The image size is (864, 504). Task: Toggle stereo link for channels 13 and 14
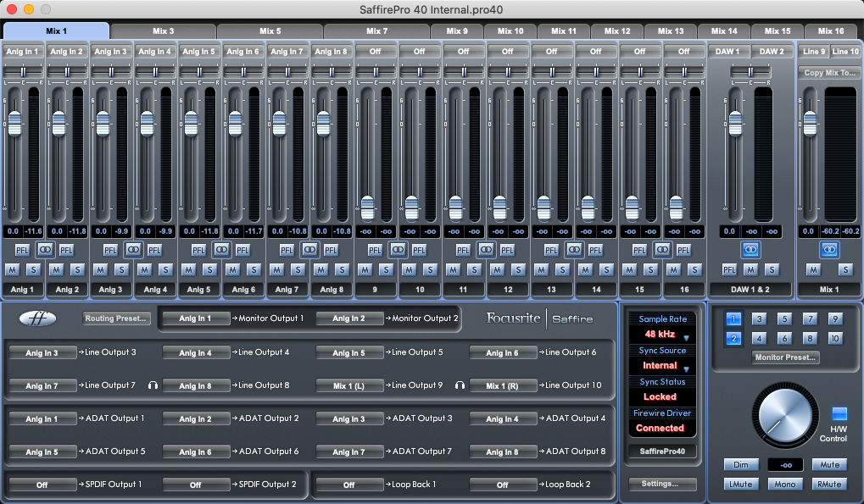[574, 250]
